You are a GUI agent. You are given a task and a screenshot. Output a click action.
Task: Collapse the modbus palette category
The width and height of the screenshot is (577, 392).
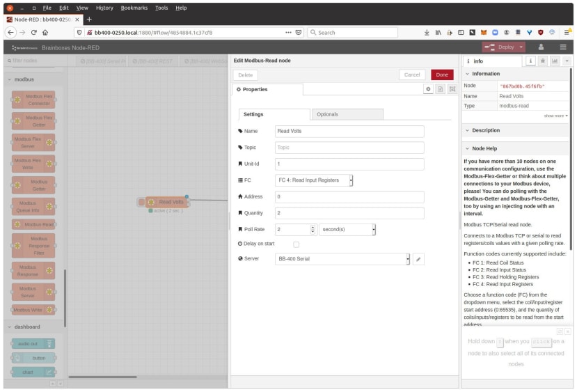pos(10,79)
